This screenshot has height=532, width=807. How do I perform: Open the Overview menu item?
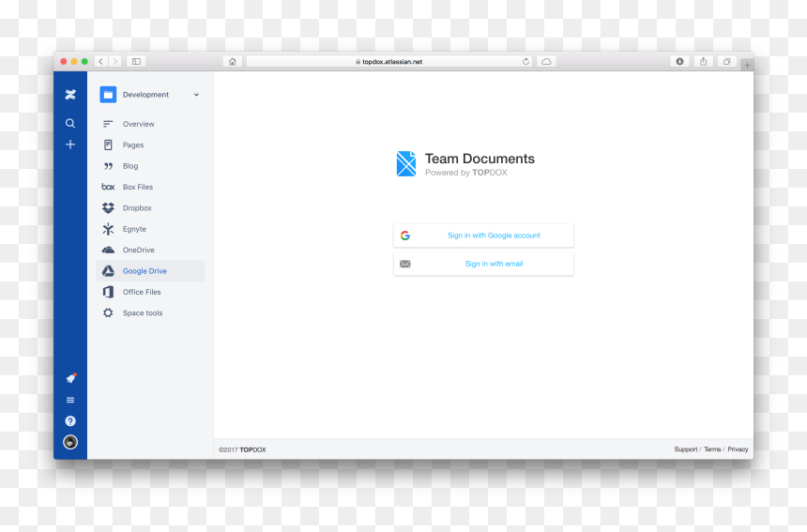(x=150, y=124)
